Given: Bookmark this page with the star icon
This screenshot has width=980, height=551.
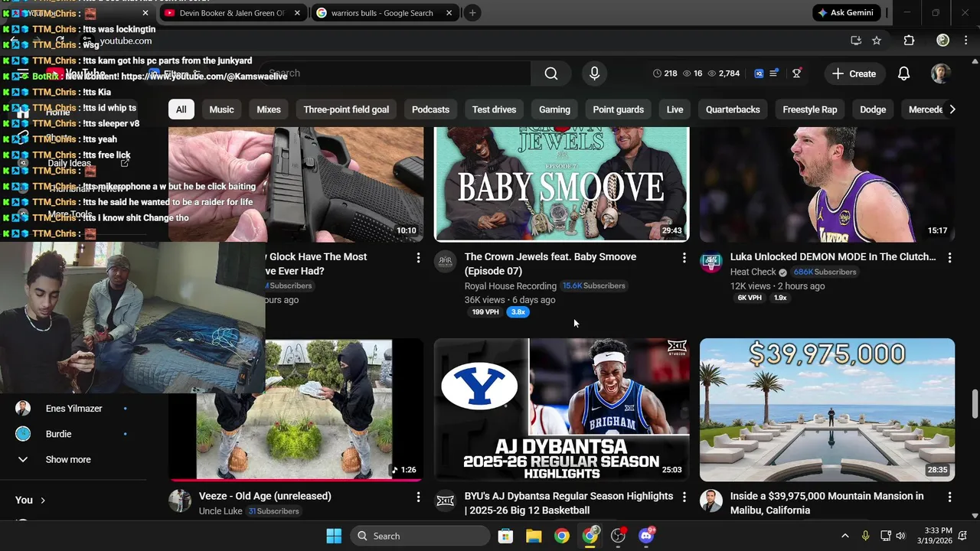Looking at the screenshot, I should point(877,41).
